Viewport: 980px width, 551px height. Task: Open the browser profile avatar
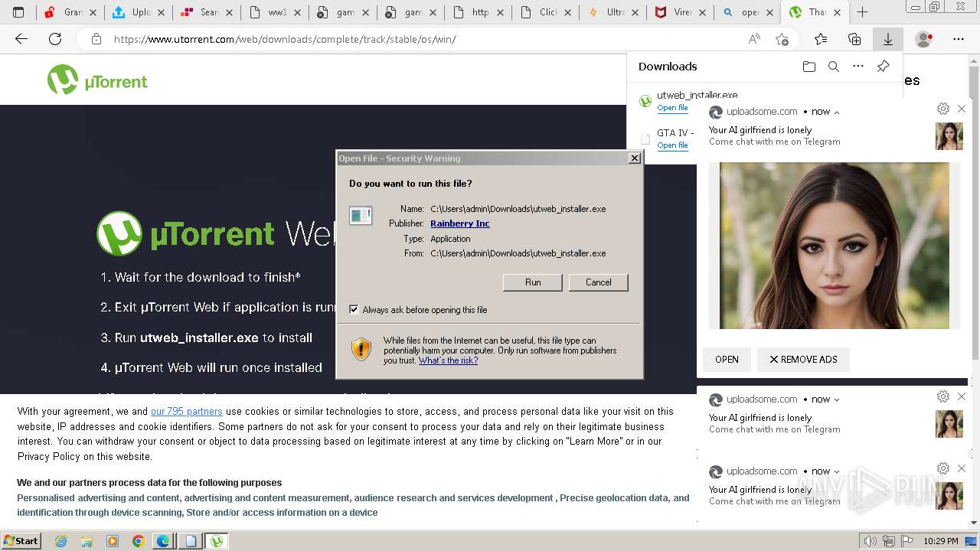tap(924, 39)
